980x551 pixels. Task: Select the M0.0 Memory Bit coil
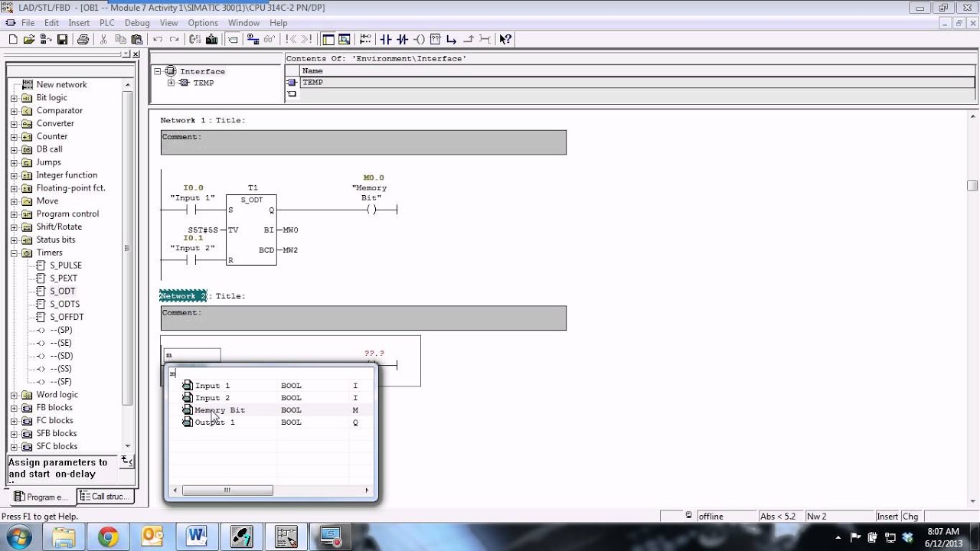(372, 210)
